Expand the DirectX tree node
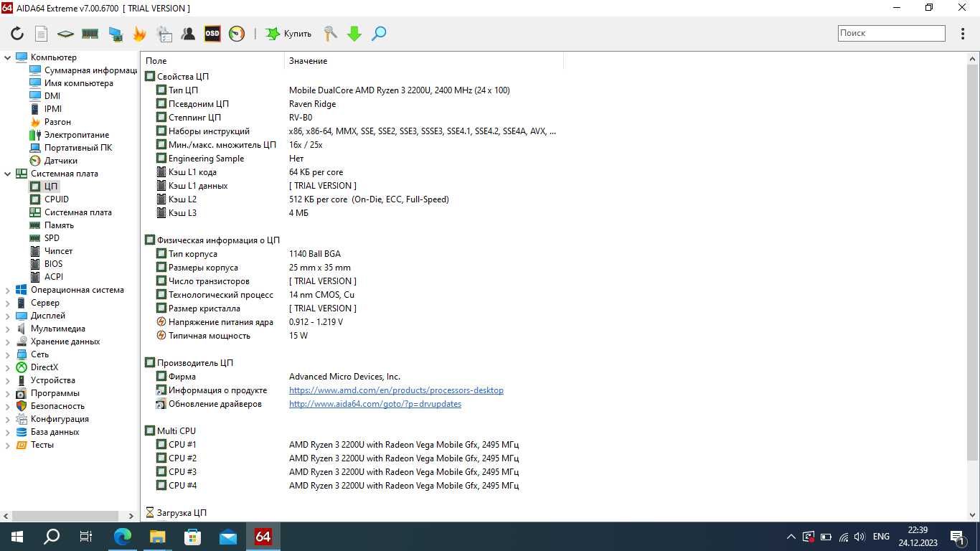 (x=8, y=367)
